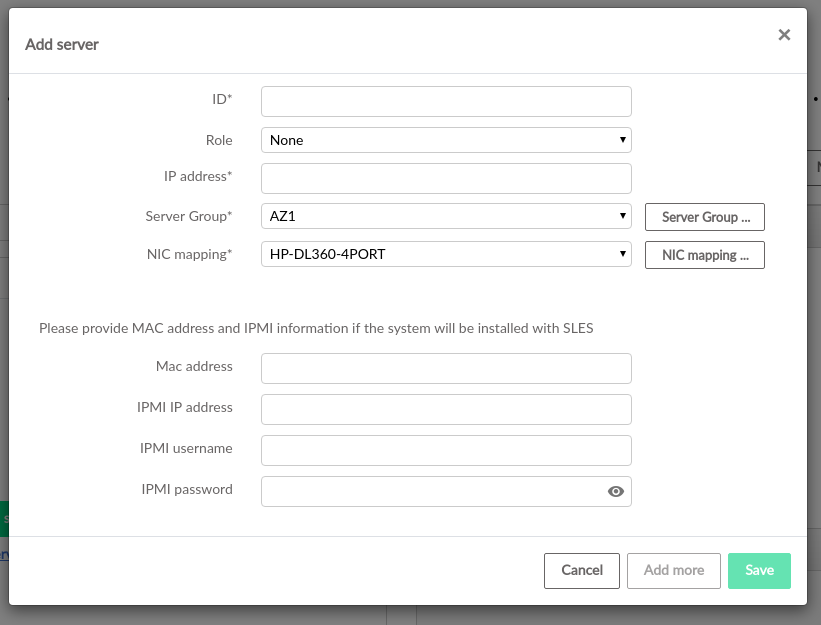This screenshot has height=625, width=821.
Task: Open the Role dropdown showing None
Action: (446, 140)
